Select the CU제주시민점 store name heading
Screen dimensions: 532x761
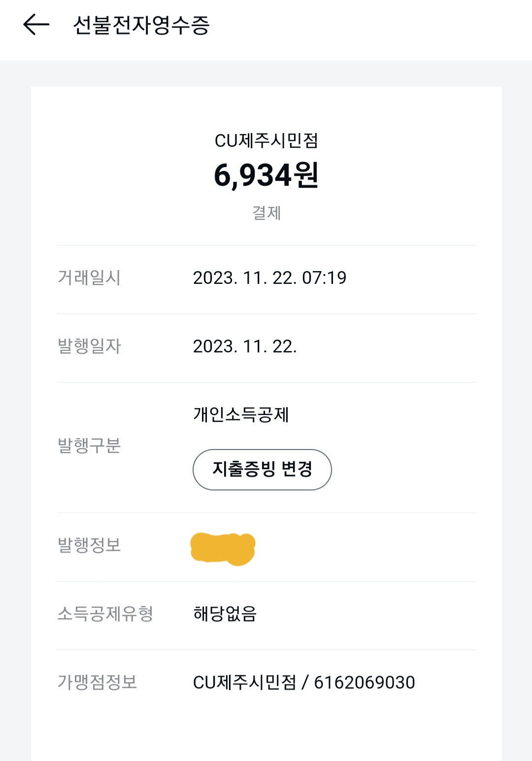click(266, 141)
